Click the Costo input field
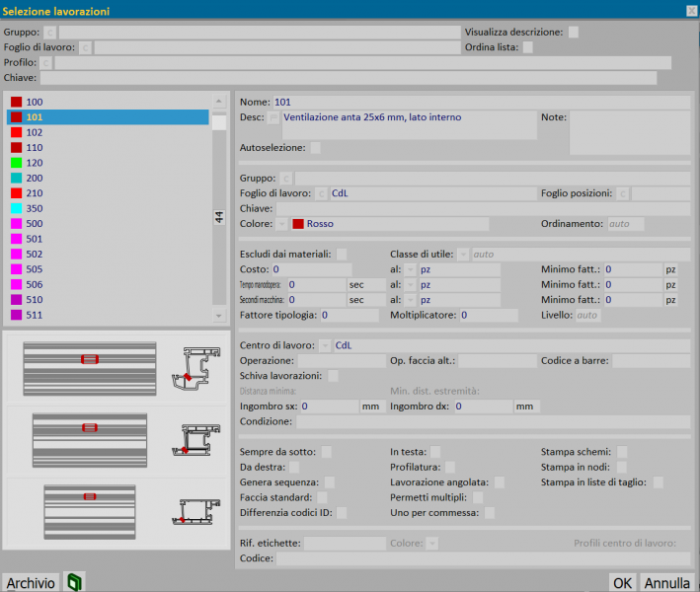700x592 pixels. coord(311,269)
